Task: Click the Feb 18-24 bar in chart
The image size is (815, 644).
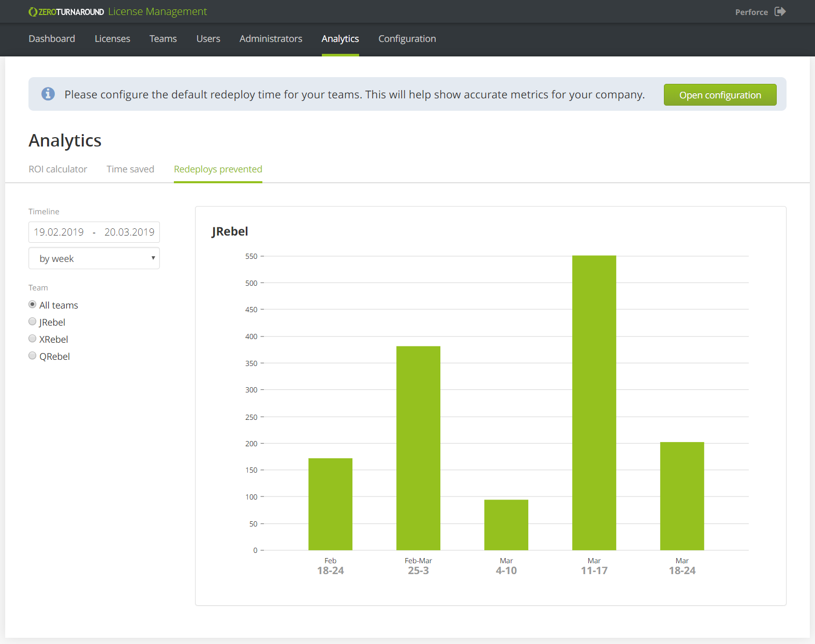Action: click(x=330, y=504)
